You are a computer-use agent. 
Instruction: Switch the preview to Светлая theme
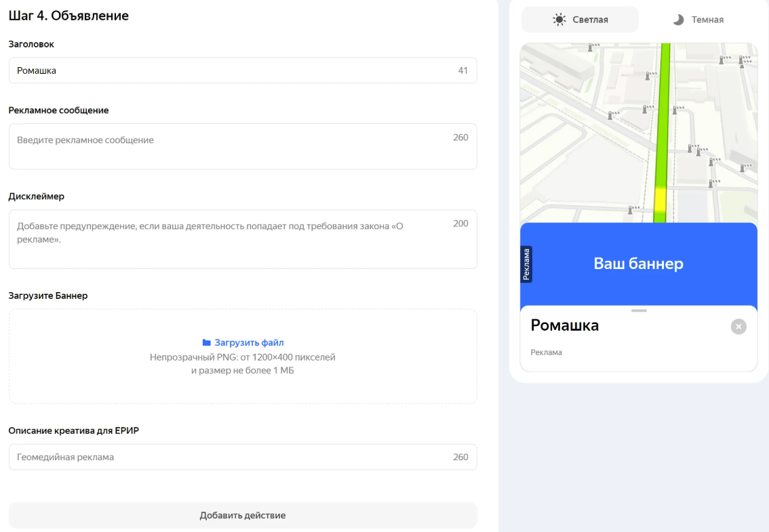pyautogui.click(x=580, y=19)
